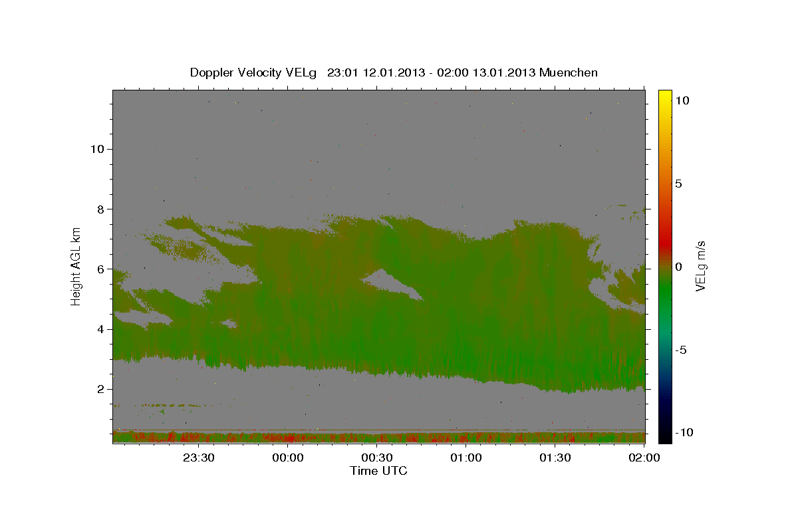Click the 23:30 time tick label
This screenshot has height=532, width=798.
(x=199, y=458)
